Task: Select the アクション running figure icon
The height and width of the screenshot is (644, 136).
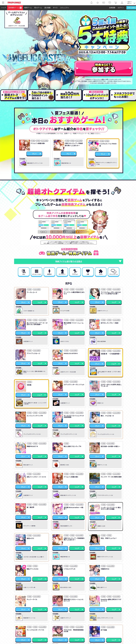Action: pos(75,272)
